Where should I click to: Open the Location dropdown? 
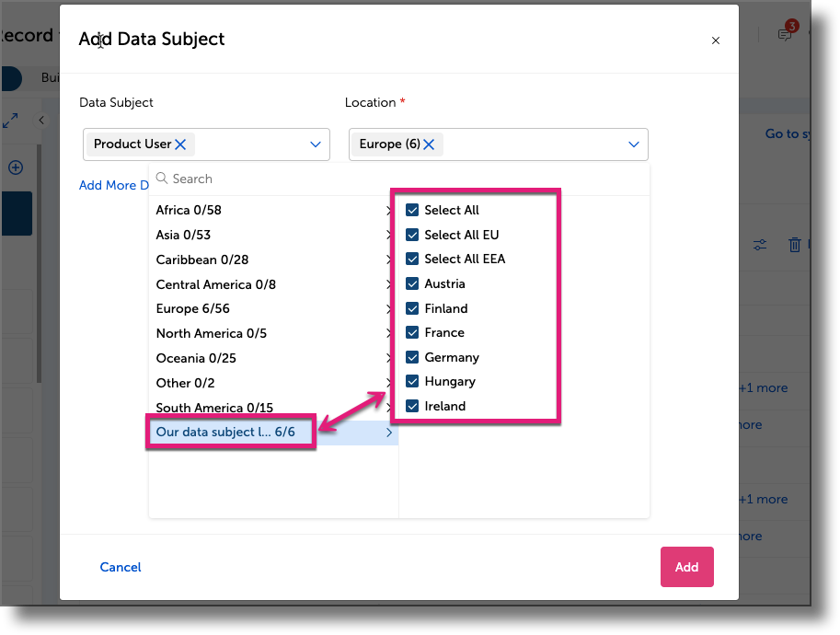[633, 144]
